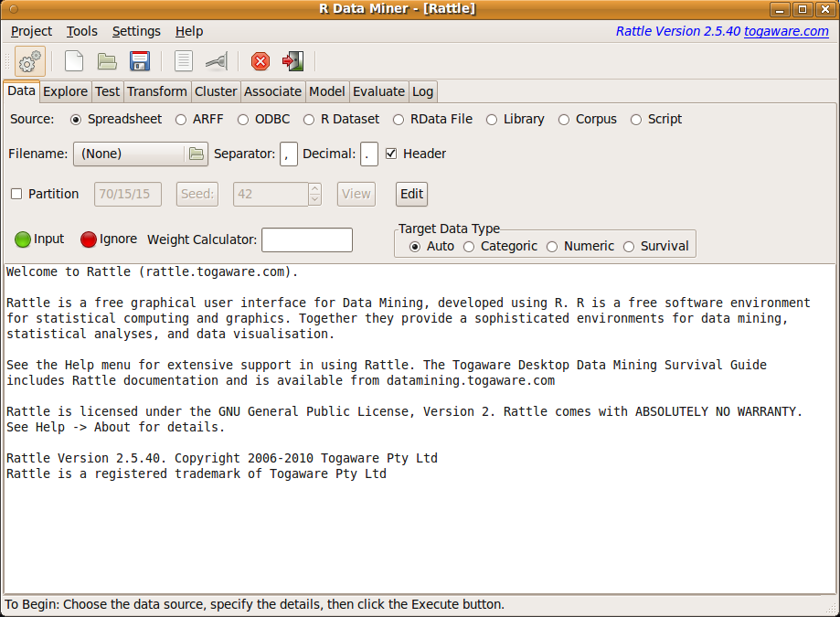Click the folder icon in Filename chooser
Screen dimensions: 840x617
point(197,154)
